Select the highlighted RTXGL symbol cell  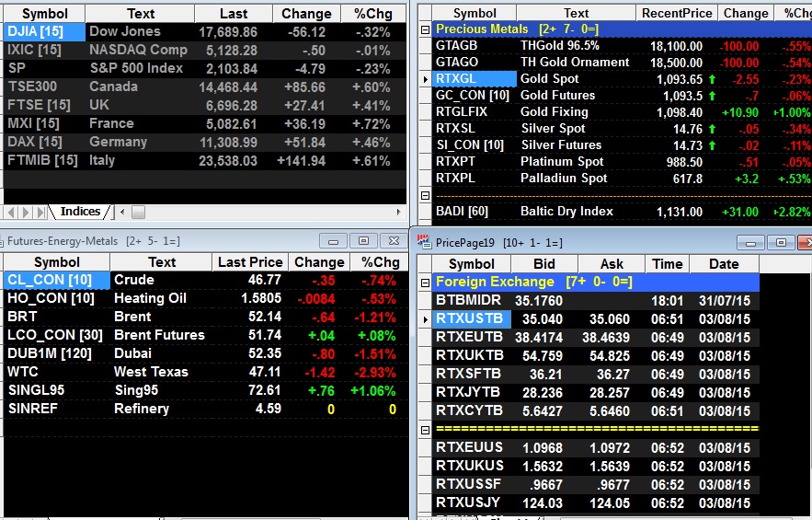[475, 79]
